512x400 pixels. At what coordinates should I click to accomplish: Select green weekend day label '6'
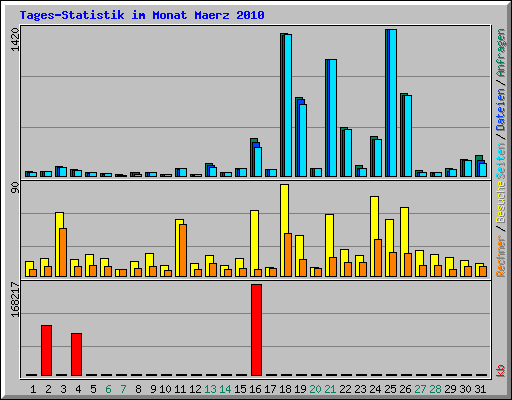(x=108, y=389)
